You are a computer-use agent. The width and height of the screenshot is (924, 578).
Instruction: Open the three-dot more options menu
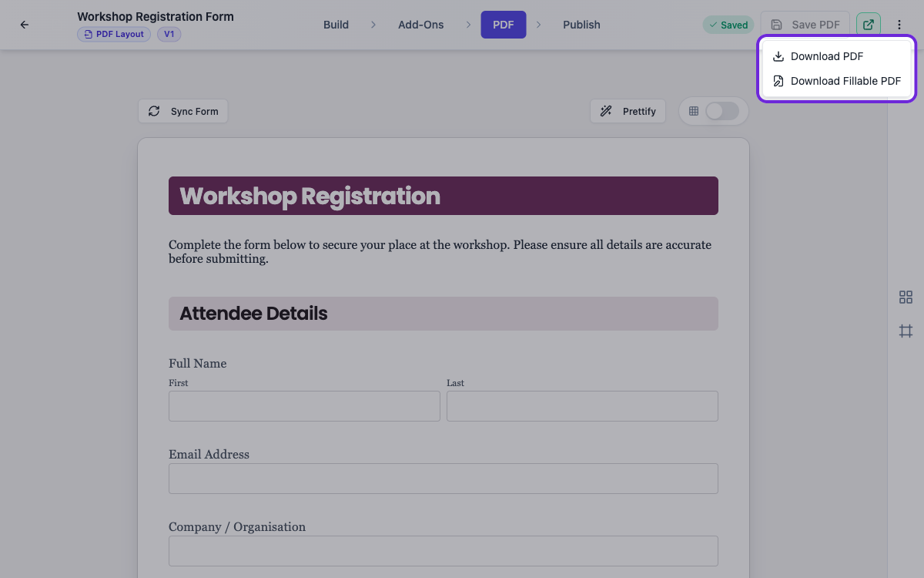coord(899,25)
